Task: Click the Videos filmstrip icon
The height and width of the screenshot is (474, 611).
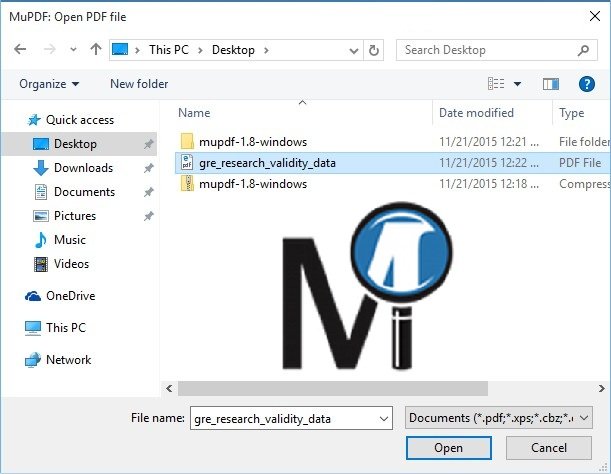Action: click(41, 264)
